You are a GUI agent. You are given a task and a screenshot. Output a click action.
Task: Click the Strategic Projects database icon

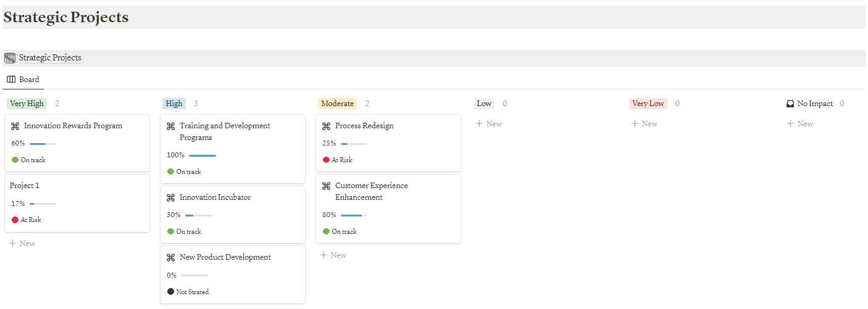pos(10,58)
